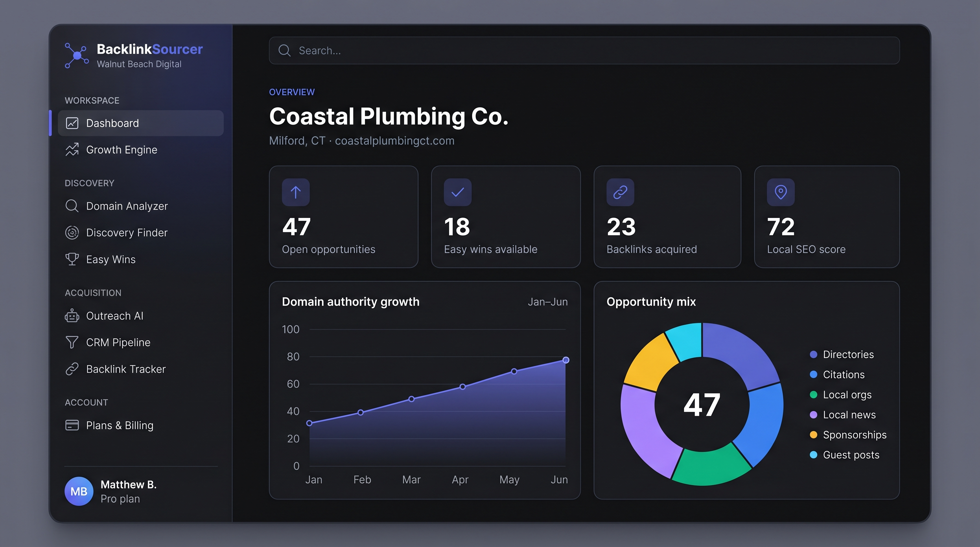Navigate to Easy Wins
This screenshot has width=980, height=547.
[141, 259]
